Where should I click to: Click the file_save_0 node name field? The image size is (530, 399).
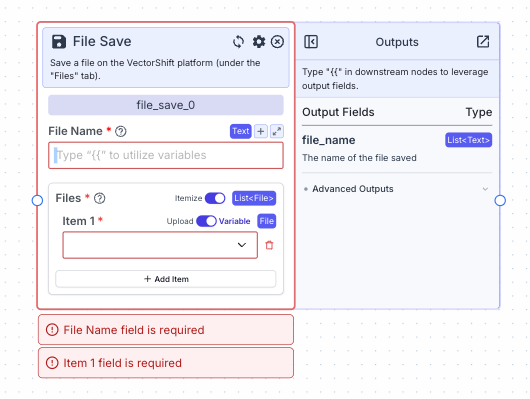[x=166, y=105]
